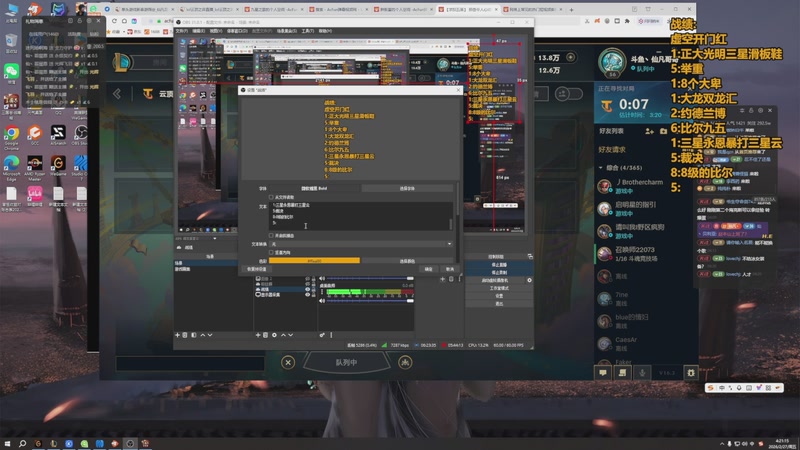Viewport: 800px width, 450px height.
Task: Open the OBS Edit menu
Action: coord(198,31)
